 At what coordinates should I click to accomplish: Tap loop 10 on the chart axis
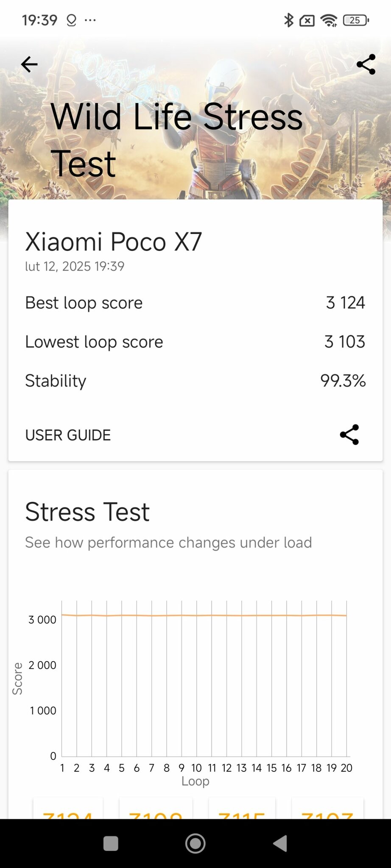tap(196, 768)
